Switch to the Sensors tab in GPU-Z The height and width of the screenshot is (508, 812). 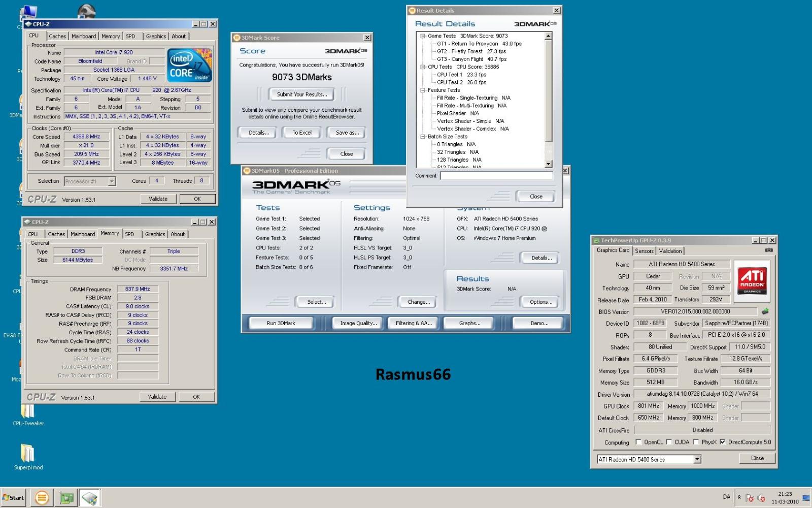(x=644, y=251)
